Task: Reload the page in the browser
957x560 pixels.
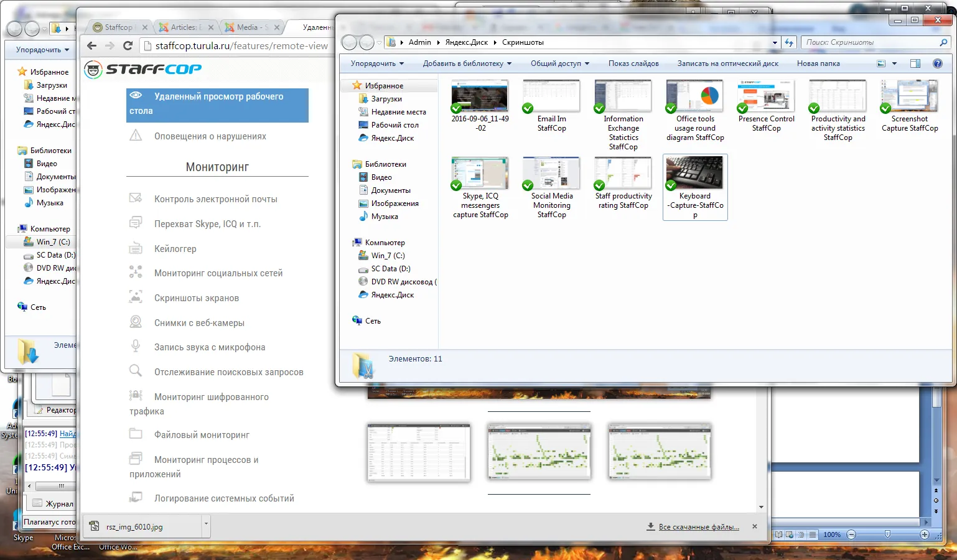Action: coord(128,45)
